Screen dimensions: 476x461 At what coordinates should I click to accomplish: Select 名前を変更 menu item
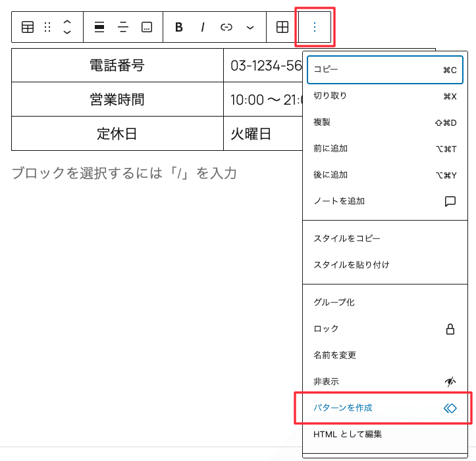coord(385,355)
